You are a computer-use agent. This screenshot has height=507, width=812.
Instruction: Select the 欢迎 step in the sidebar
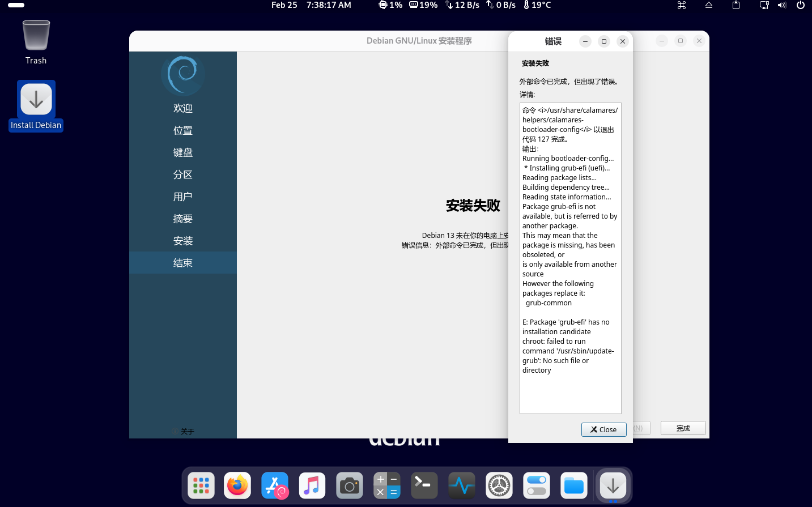[183, 108]
